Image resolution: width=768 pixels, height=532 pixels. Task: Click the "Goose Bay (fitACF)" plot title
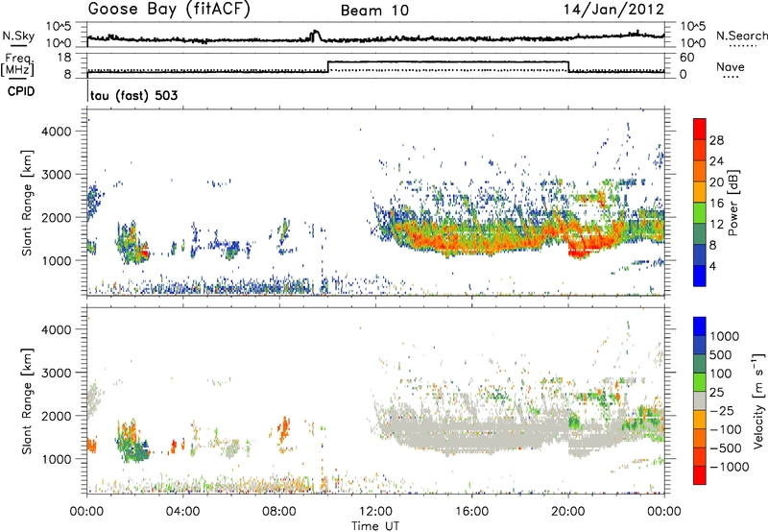(169, 10)
